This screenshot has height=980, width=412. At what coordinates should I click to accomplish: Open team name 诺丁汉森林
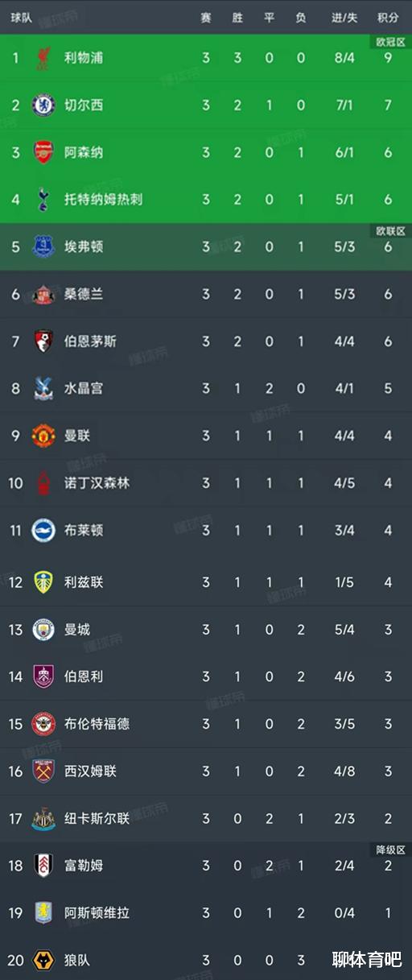97,483
